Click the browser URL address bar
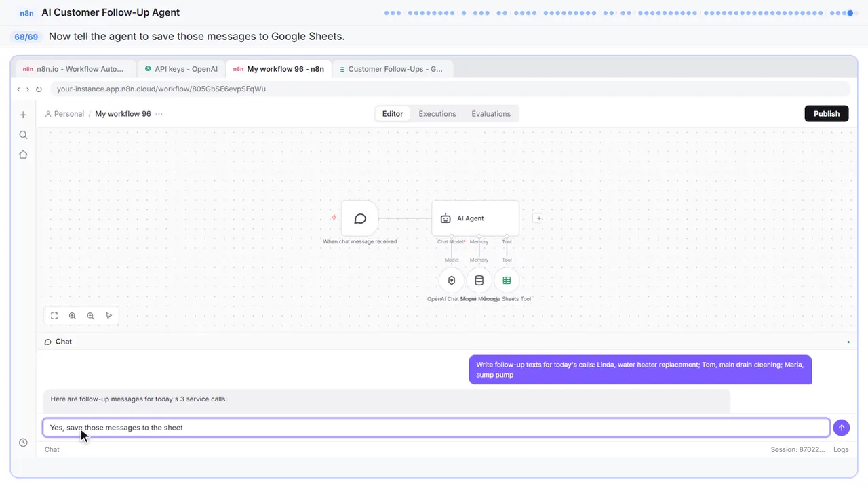Screen dimensions: 868x488 (450, 89)
